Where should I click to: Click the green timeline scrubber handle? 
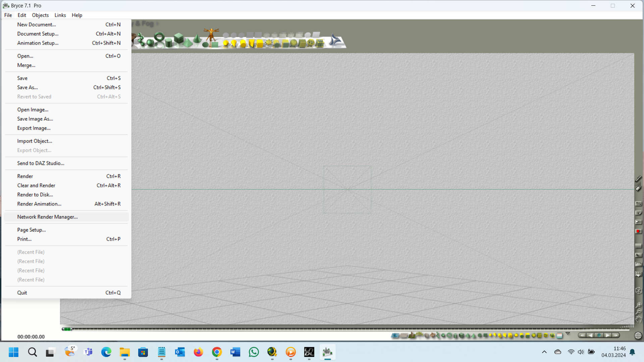click(x=67, y=329)
